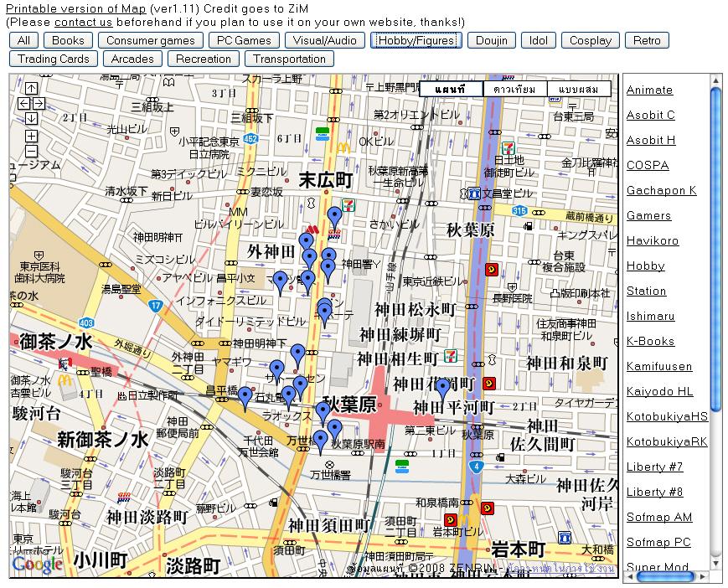728x588 pixels.
Task: Filter the map by Doujin
Action: tap(492, 40)
